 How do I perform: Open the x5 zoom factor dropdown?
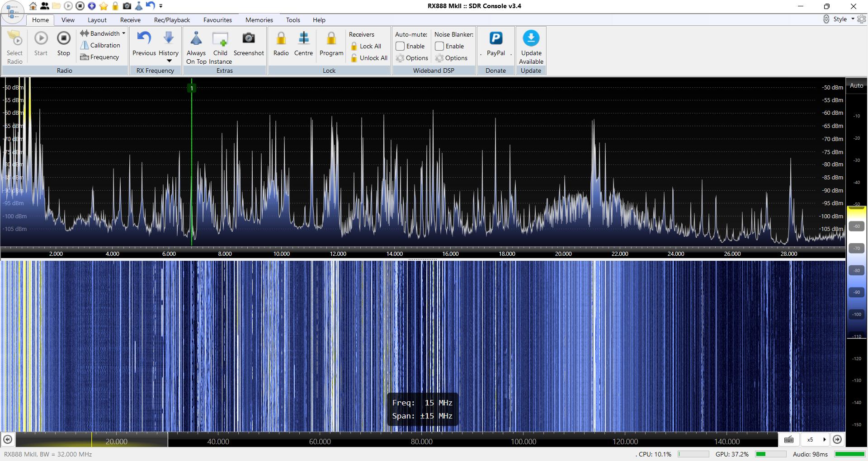click(816, 439)
